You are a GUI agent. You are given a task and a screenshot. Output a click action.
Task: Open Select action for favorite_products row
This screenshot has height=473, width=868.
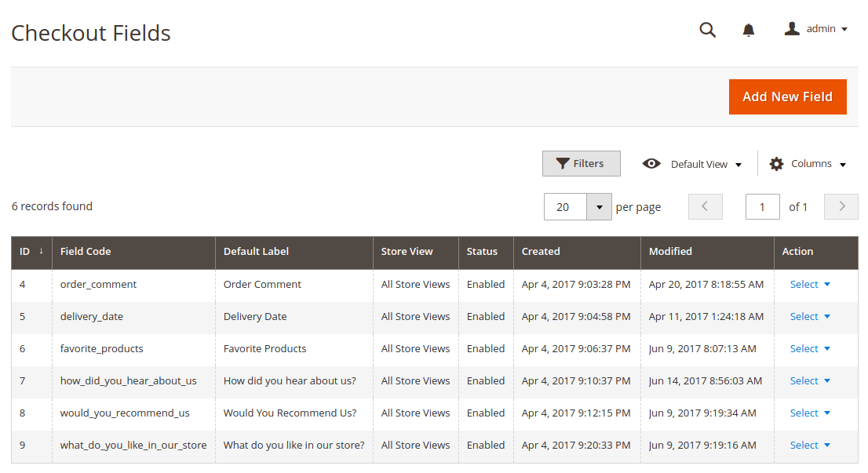(x=810, y=348)
